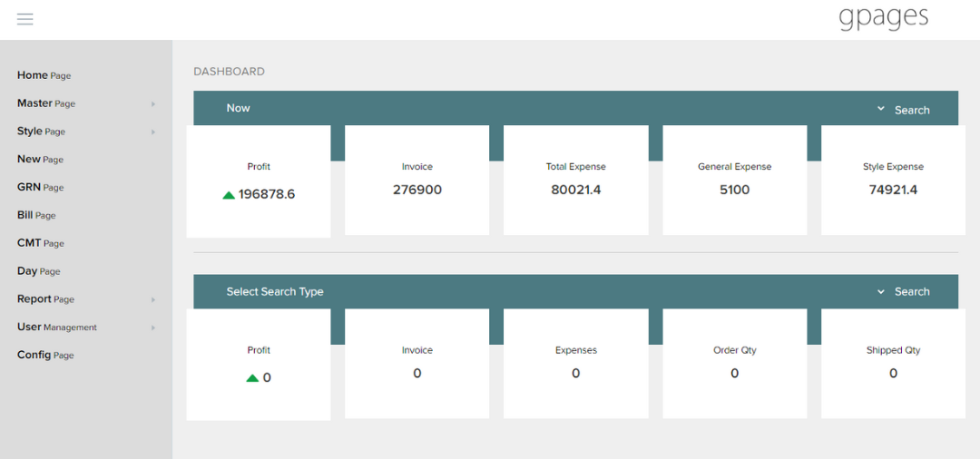Click the General Expense value 5100

click(734, 190)
